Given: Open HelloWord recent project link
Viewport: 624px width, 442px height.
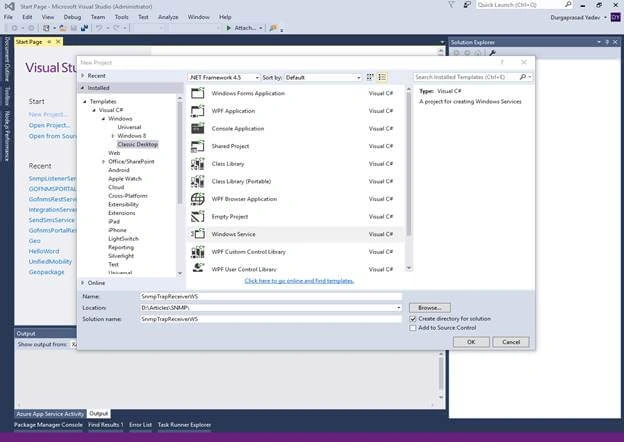Looking at the screenshot, I should [44, 251].
